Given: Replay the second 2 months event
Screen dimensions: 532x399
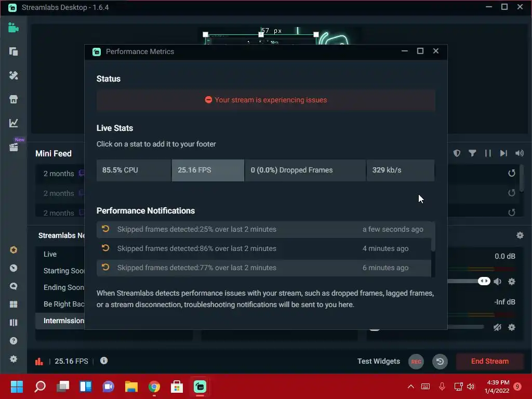Looking at the screenshot, I should [x=512, y=193].
